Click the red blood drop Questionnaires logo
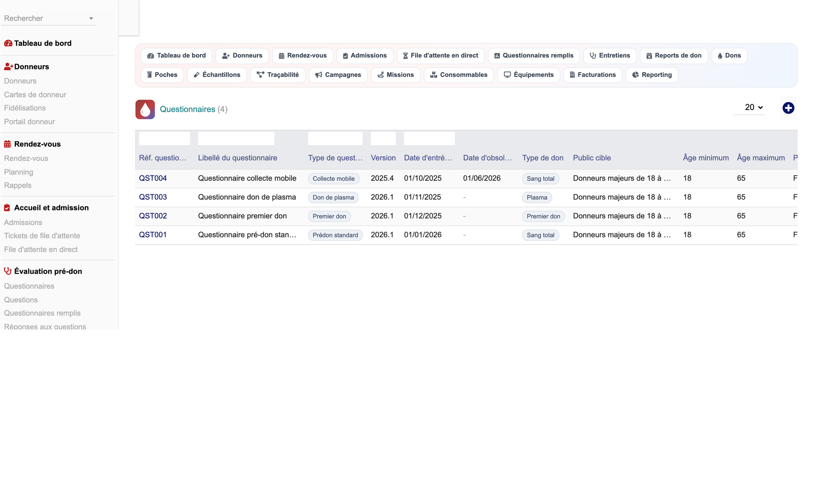 pyautogui.click(x=145, y=109)
